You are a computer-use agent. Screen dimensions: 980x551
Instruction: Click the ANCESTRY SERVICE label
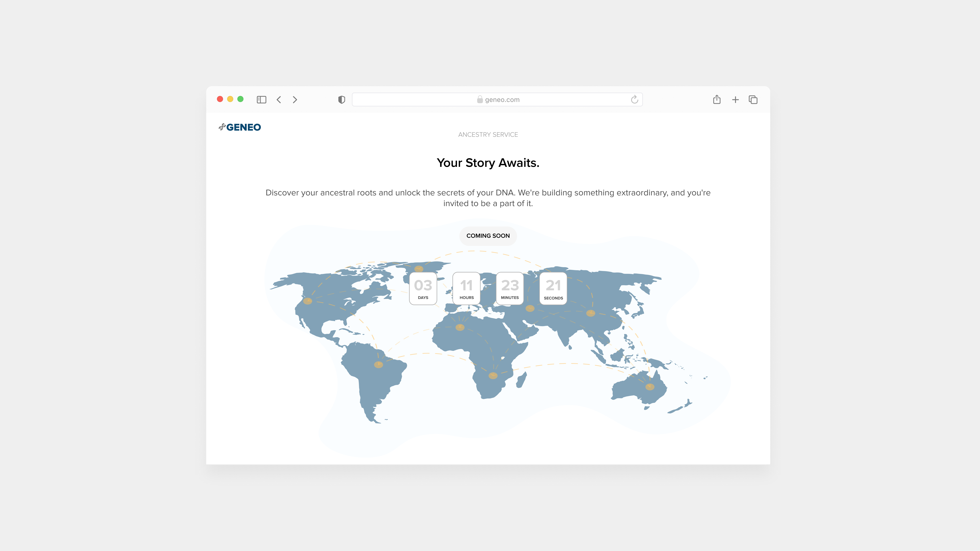(x=488, y=135)
